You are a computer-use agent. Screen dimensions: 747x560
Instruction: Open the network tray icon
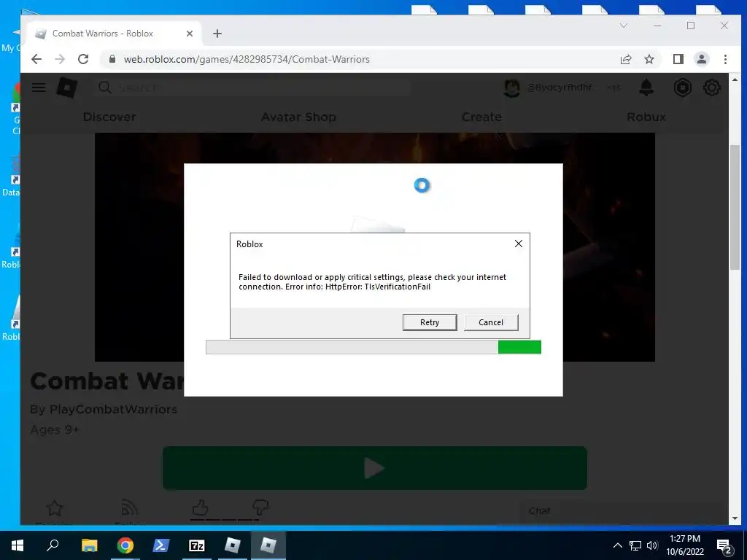tap(635, 545)
